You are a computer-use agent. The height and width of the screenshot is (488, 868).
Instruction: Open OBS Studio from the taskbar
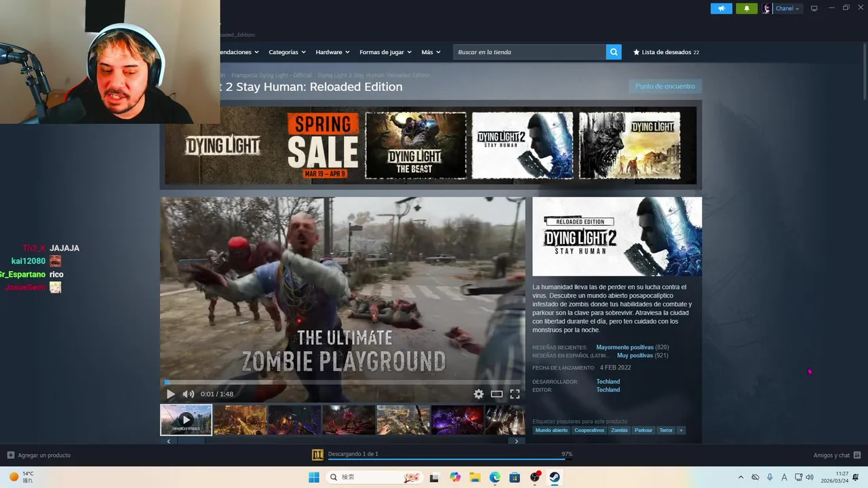pos(535,477)
